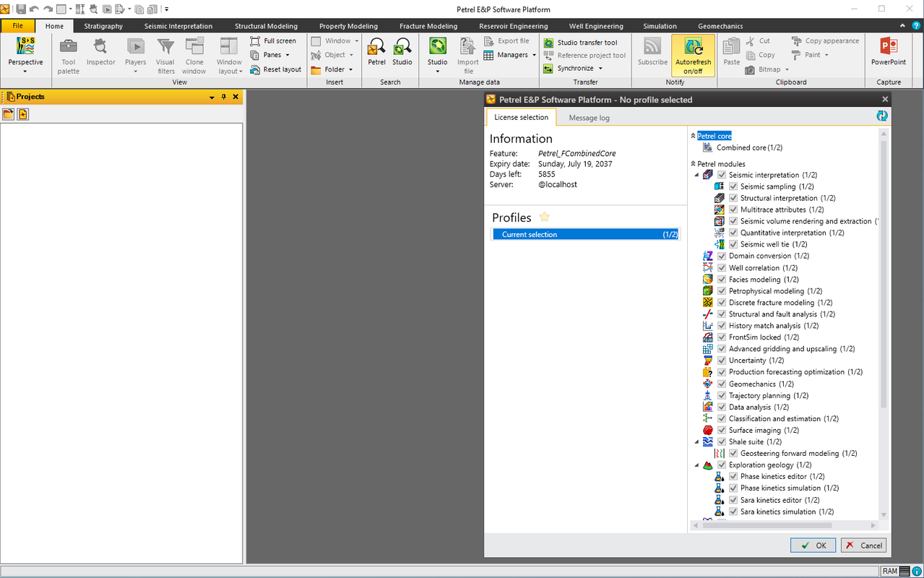The height and width of the screenshot is (578, 924).
Task: Switch to Stratigraphy ribbon tab
Action: point(103,26)
